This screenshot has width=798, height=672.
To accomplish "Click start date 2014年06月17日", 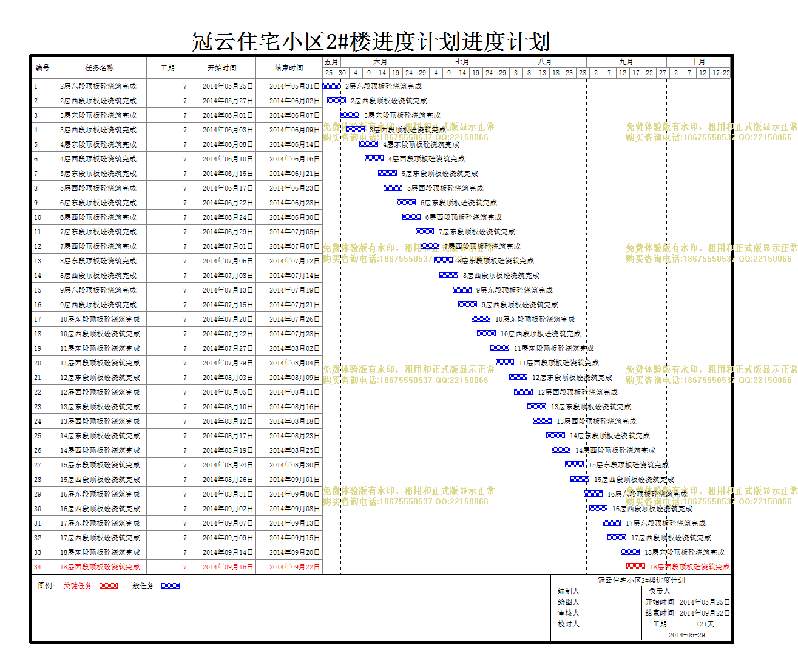I will pyautogui.click(x=228, y=188).
